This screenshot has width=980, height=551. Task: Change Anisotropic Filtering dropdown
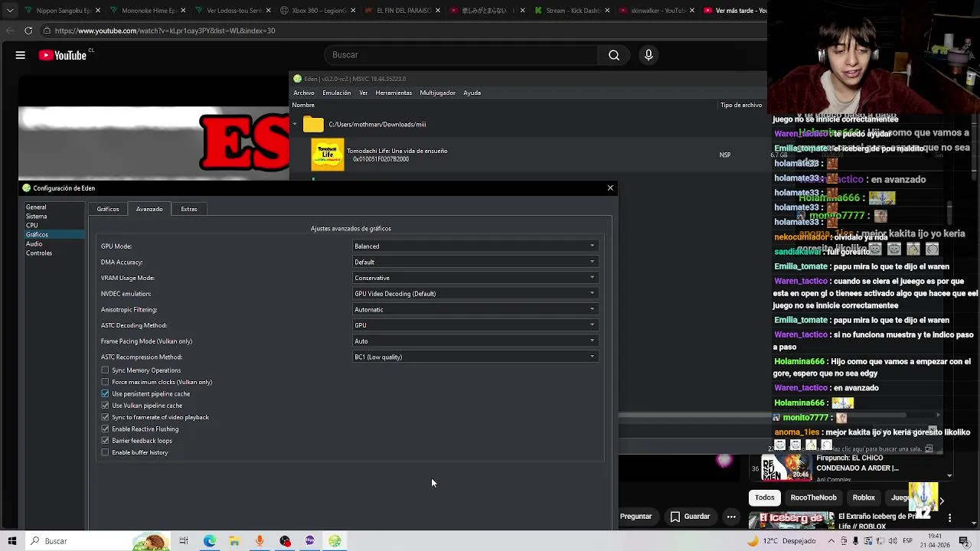(475, 309)
